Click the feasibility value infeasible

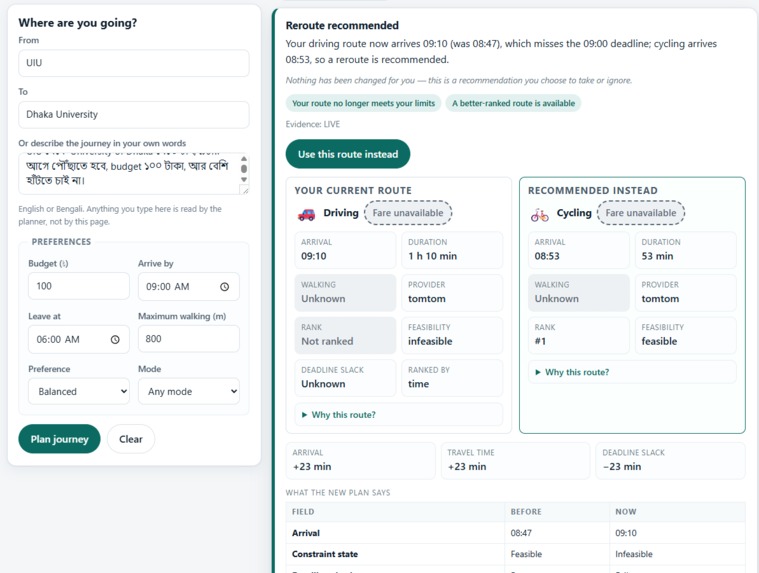pos(430,341)
